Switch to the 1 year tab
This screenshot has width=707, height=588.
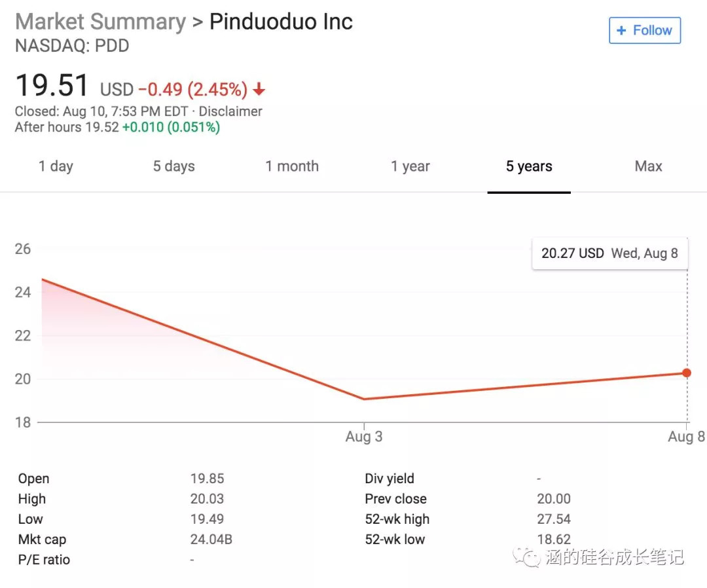coord(410,166)
